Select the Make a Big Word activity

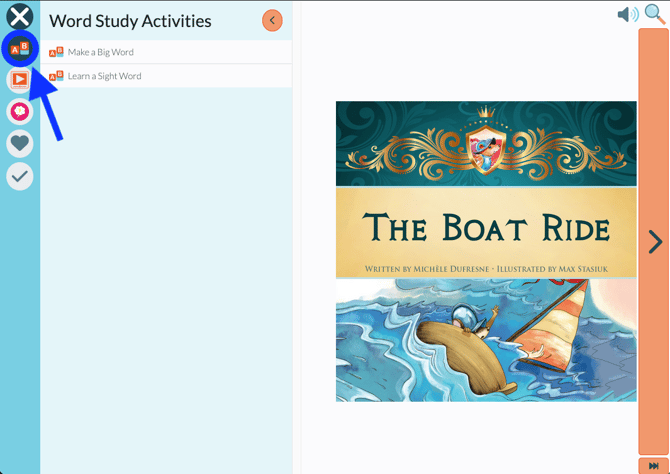pyautogui.click(x=101, y=52)
